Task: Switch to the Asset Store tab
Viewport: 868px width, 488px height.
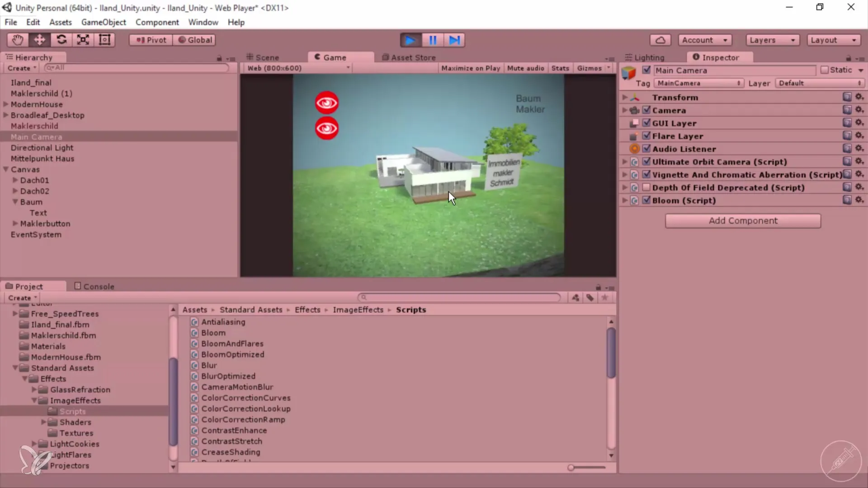Action: [409, 57]
